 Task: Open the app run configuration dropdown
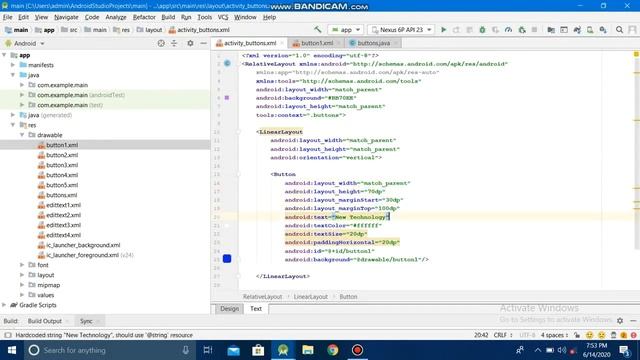[x=345, y=30]
